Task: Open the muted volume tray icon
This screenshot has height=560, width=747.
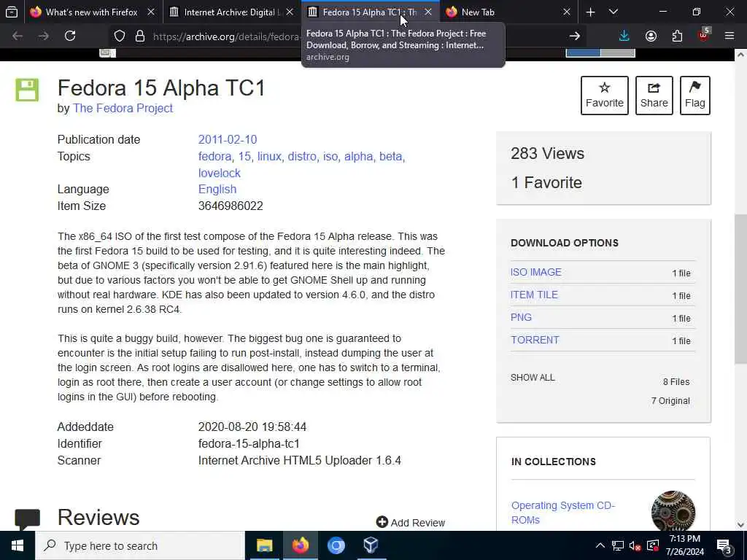Action: (635, 545)
